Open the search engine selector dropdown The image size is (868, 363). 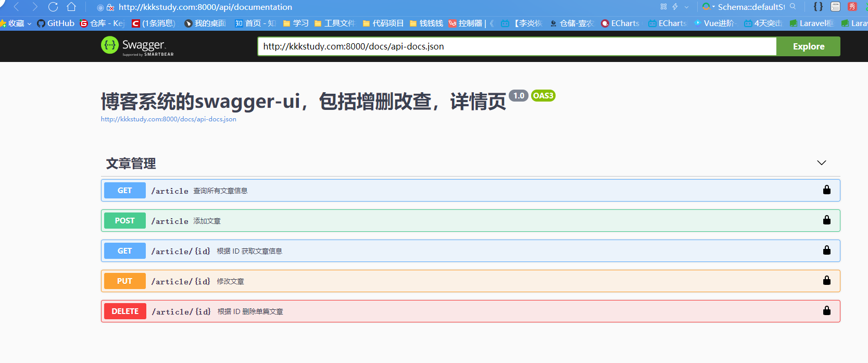tap(708, 7)
